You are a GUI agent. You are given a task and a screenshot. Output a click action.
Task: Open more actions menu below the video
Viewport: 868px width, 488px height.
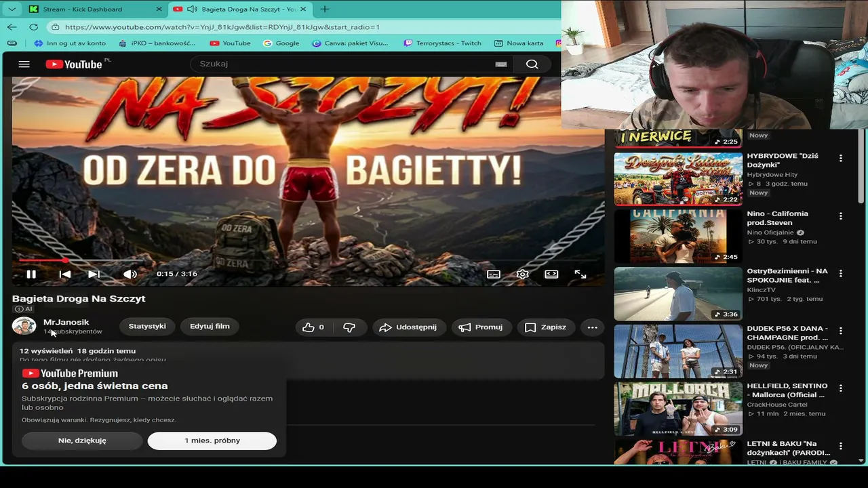point(593,327)
